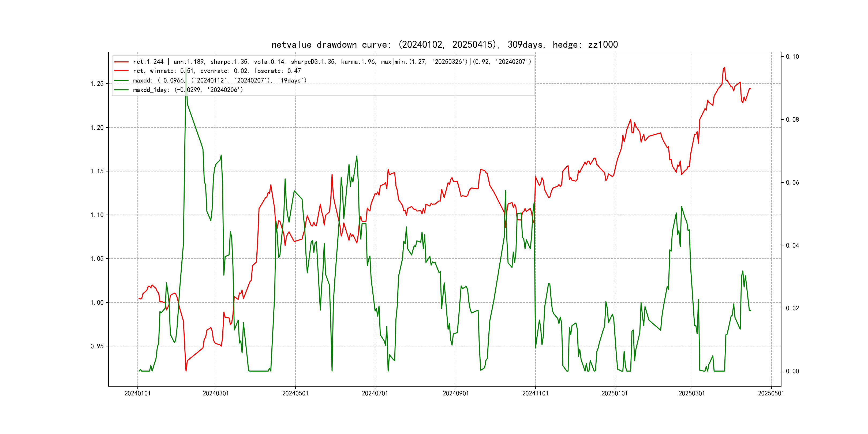Click the red line swatch beside winrate legend entry
868x434 pixels.
tap(121, 71)
